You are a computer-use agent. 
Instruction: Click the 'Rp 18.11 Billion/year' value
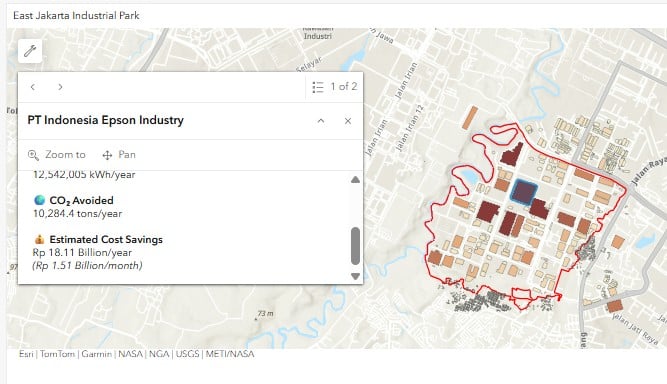click(82, 253)
